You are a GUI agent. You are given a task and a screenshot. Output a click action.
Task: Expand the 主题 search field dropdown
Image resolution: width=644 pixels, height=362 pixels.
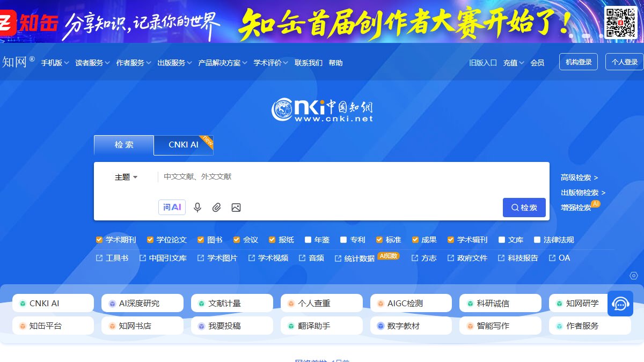(126, 177)
